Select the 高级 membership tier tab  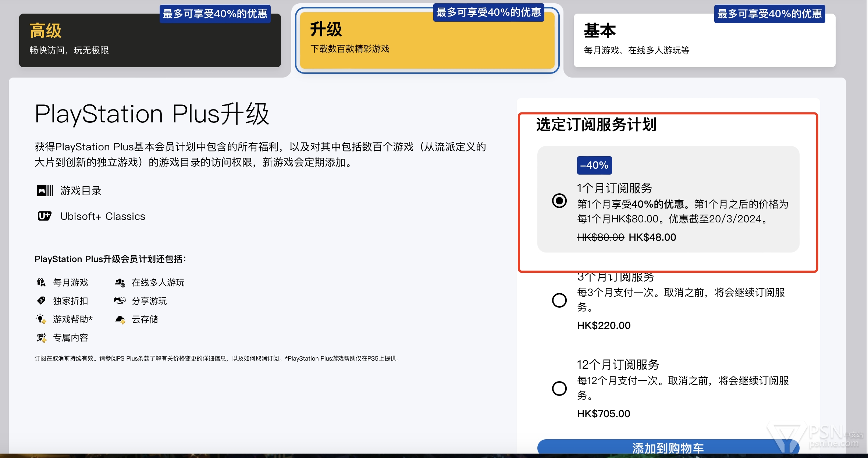[150, 40]
